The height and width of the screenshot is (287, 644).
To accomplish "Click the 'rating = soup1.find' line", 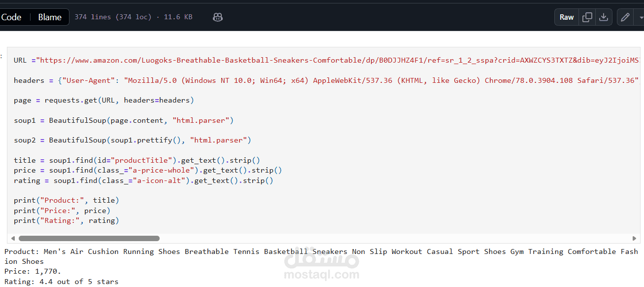I will 143,180.
